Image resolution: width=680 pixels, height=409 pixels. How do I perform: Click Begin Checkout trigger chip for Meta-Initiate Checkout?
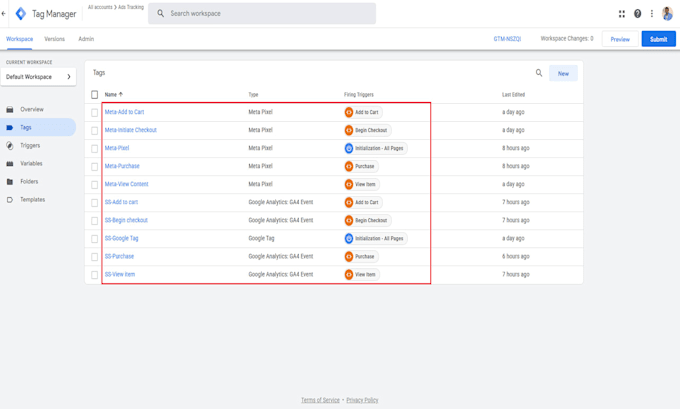(368, 130)
